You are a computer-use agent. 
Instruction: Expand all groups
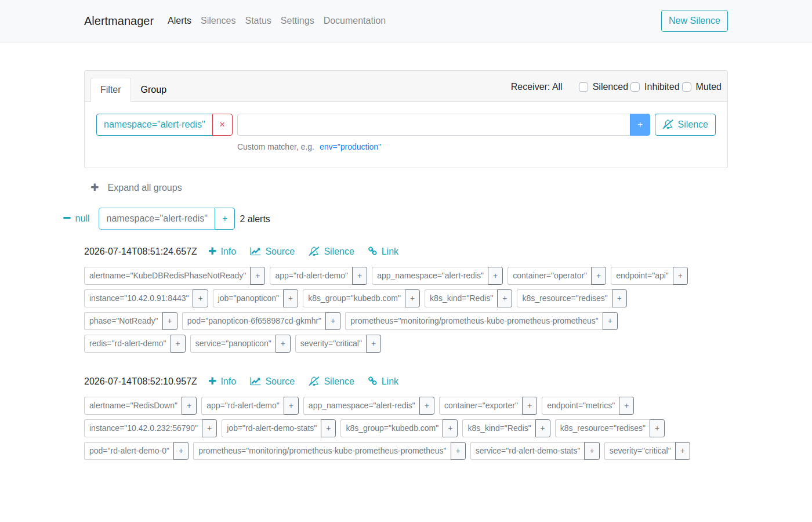click(x=136, y=187)
